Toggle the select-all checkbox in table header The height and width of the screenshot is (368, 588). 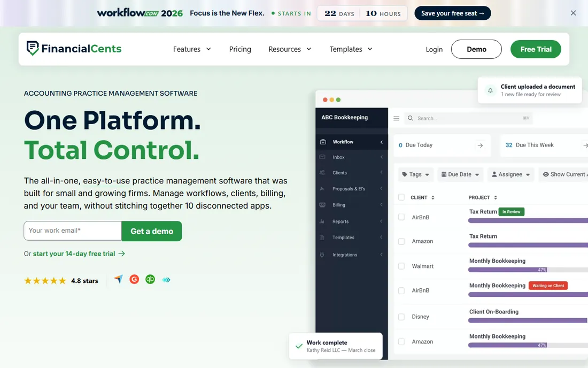pos(401,197)
